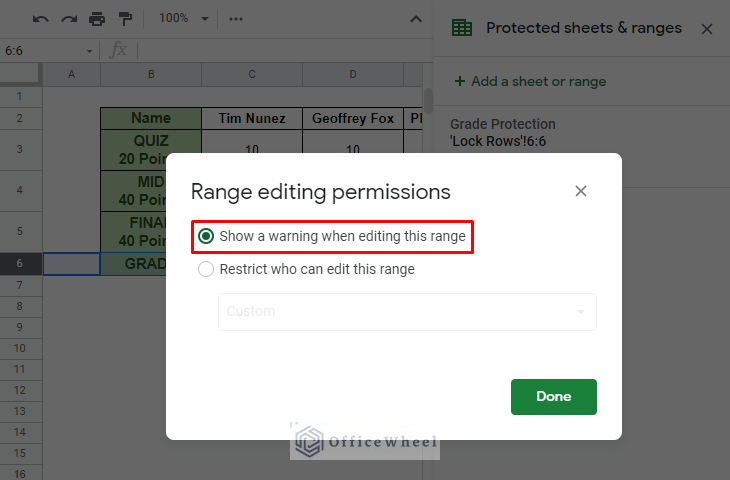
Task: Select row 2 header
Action: pyautogui.click(x=19, y=118)
